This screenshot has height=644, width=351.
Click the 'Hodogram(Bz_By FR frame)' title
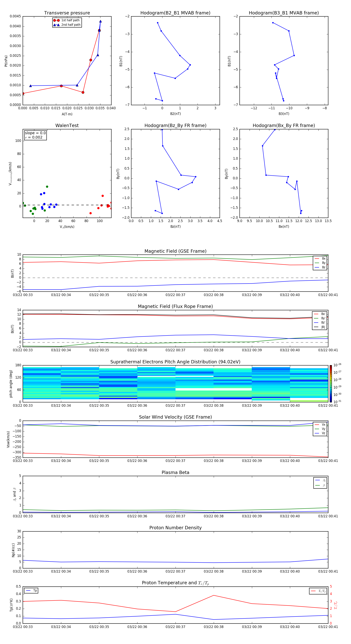point(175,125)
